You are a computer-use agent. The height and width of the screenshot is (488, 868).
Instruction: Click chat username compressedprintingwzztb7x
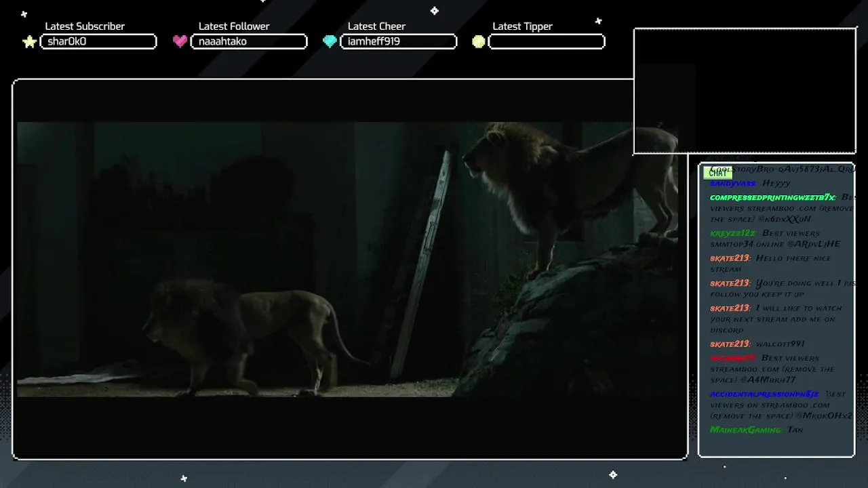pyautogui.click(x=773, y=197)
